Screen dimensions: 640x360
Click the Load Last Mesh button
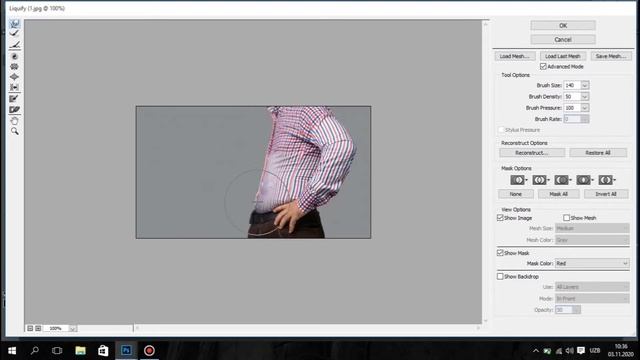pos(563,56)
